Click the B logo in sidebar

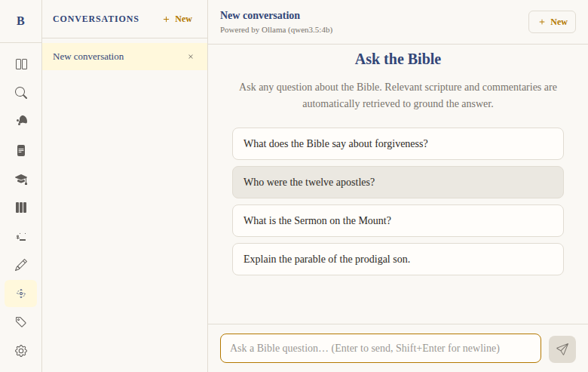pyautogui.click(x=20, y=21)
